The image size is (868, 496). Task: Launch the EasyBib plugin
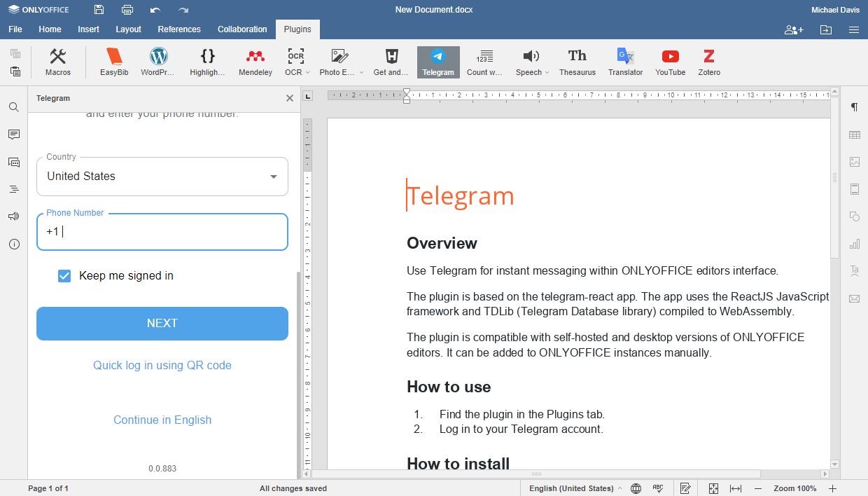[x=114, y=62]
